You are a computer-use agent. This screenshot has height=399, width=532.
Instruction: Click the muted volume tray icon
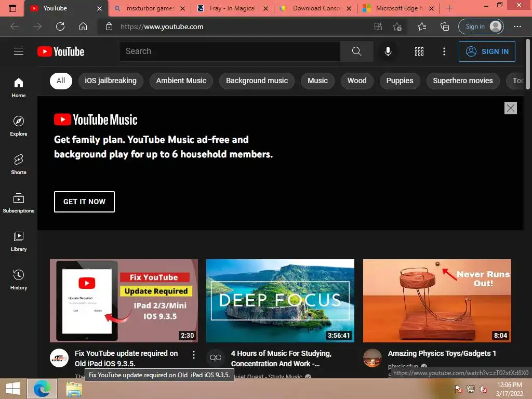(x=483, y=389)
